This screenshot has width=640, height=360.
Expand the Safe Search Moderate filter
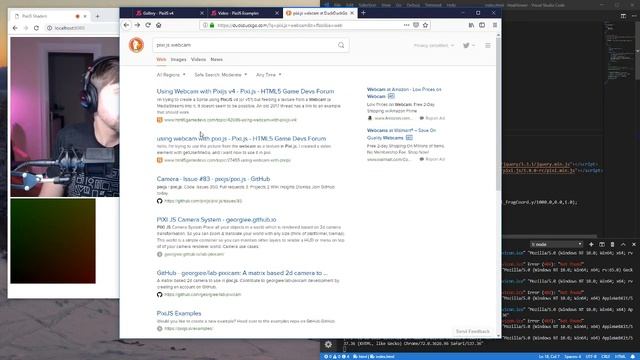tap(220, 75)
